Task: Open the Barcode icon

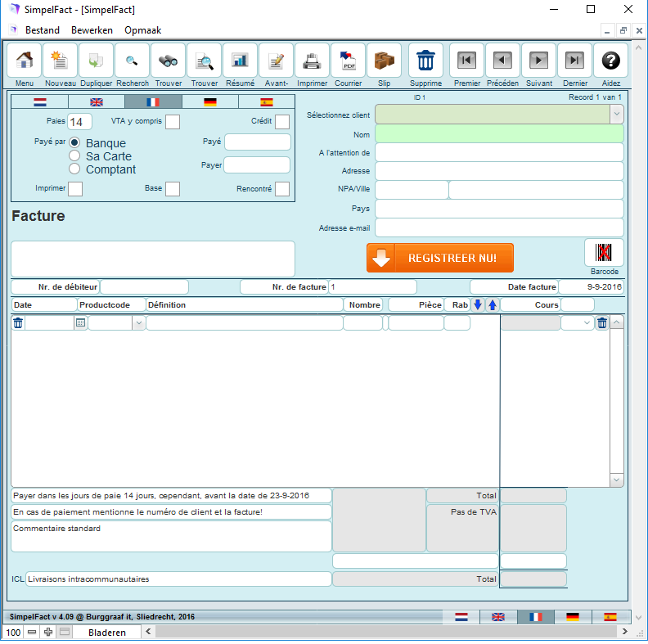Action: (x=604, y=253)
